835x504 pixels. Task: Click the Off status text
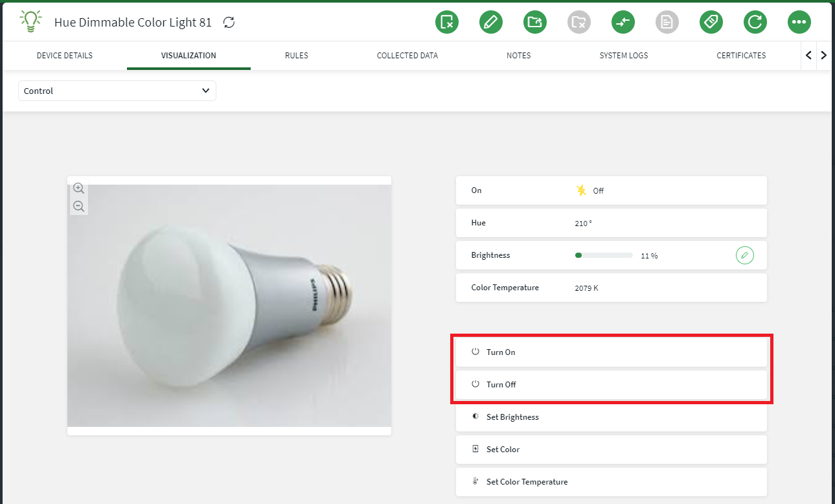(x=599, y=191)
